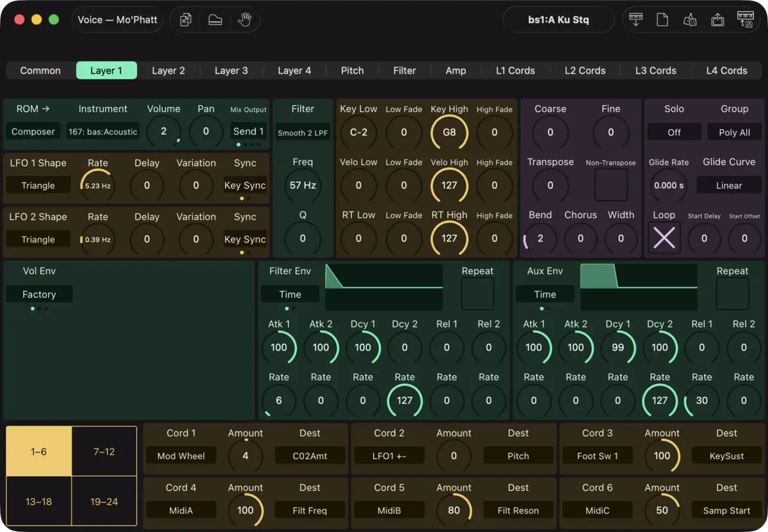This screenshot has height=532, width=768.
Task: Toggle the Aux Env Repeat box
Action: [732, 294]
